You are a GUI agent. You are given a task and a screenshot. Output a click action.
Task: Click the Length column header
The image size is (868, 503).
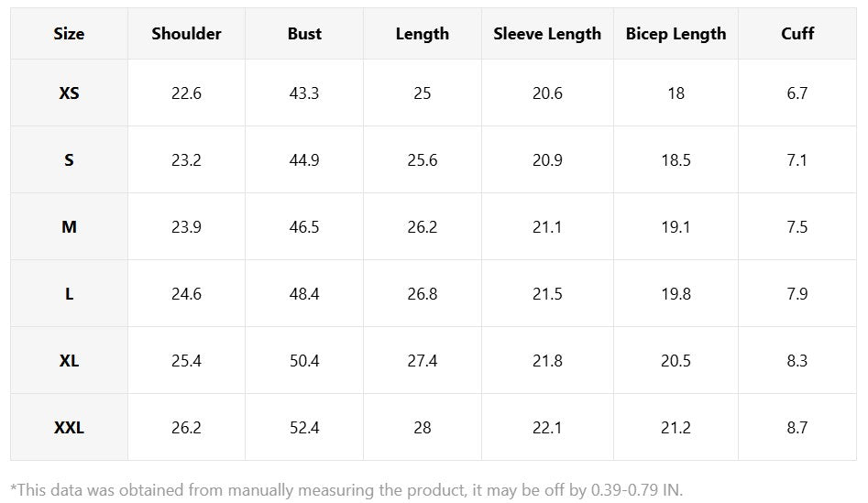pyautogui.click(x=423, y=34)
